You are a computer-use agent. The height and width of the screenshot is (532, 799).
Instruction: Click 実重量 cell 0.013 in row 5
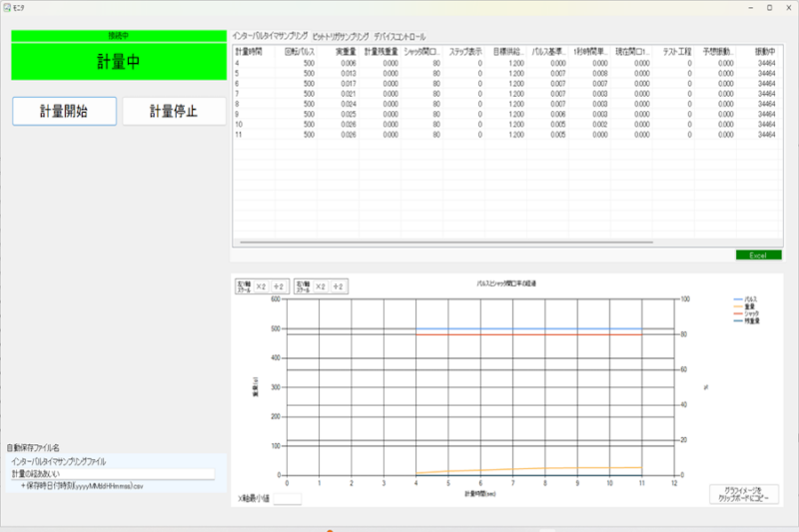(349, 73)
